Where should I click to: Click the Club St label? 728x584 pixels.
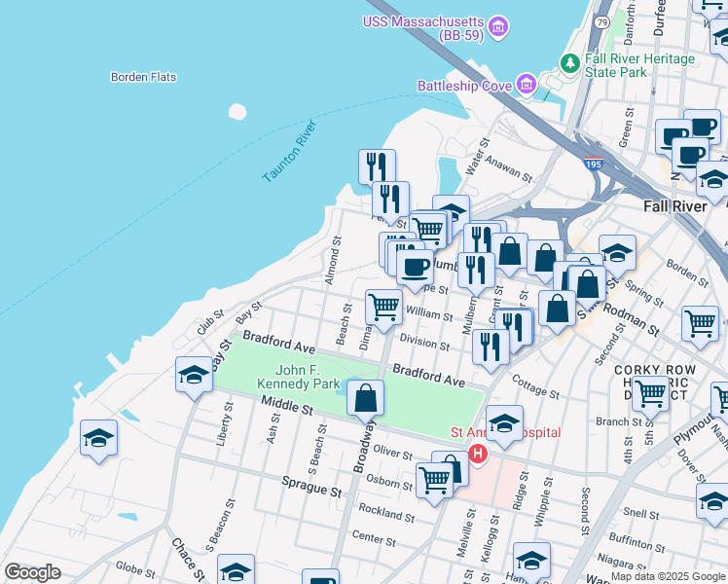click(210, 322)
